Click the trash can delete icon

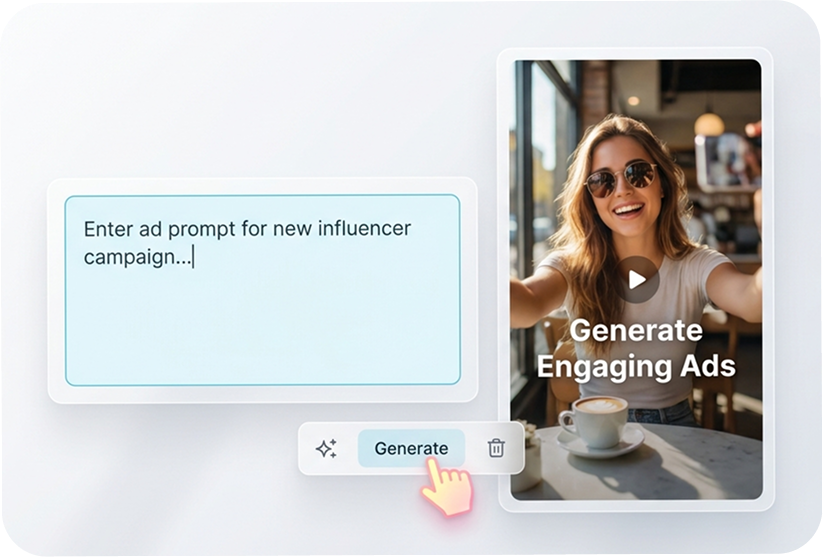point(496,448)
